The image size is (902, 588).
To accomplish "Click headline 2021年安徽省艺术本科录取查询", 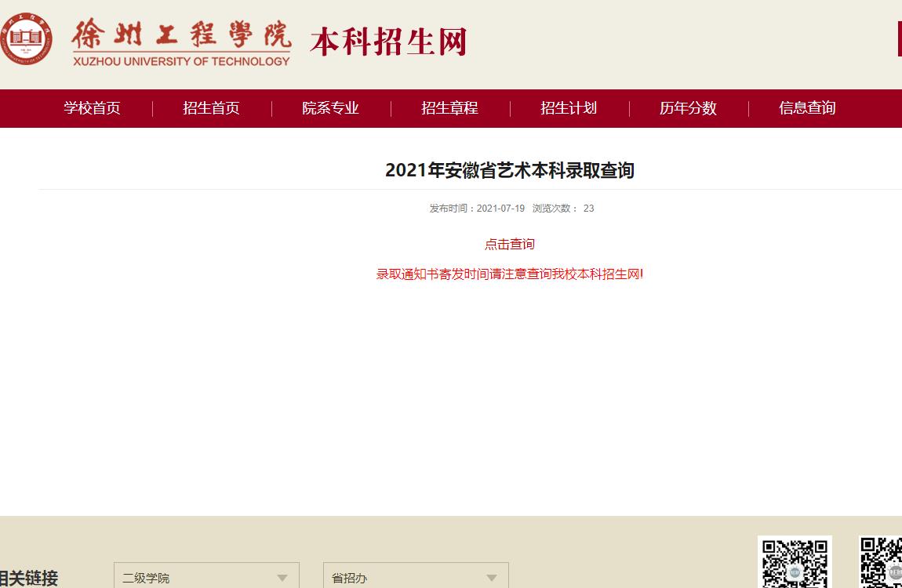I will point(510,170).
